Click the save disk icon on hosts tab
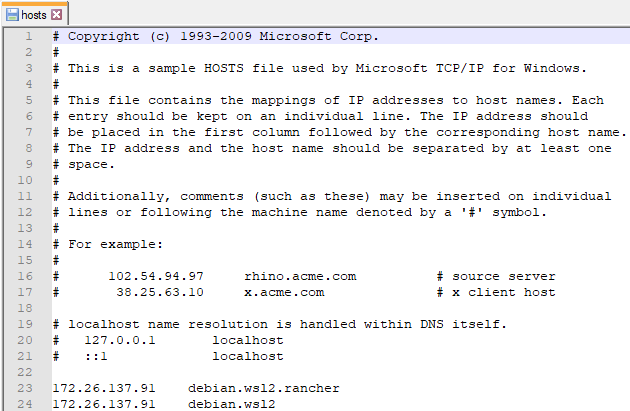 12,15
